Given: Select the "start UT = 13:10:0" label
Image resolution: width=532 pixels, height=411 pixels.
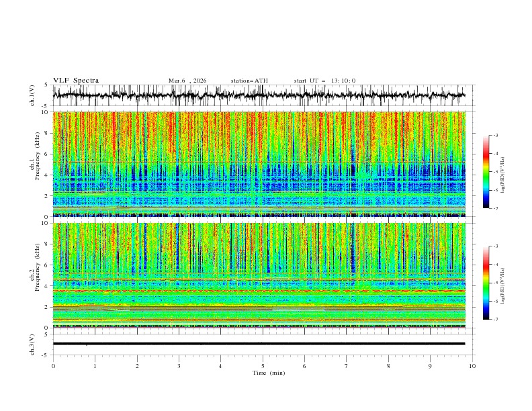Looking at the screenshot, I should (324, 81).
